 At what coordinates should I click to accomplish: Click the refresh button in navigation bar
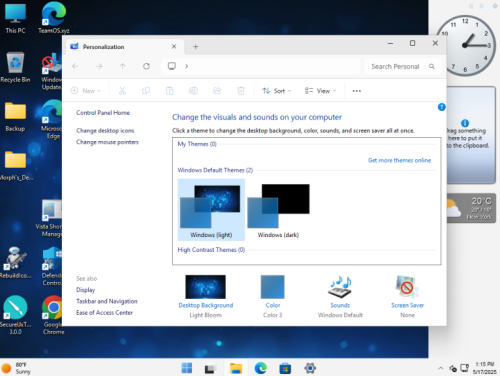[146, 66]
